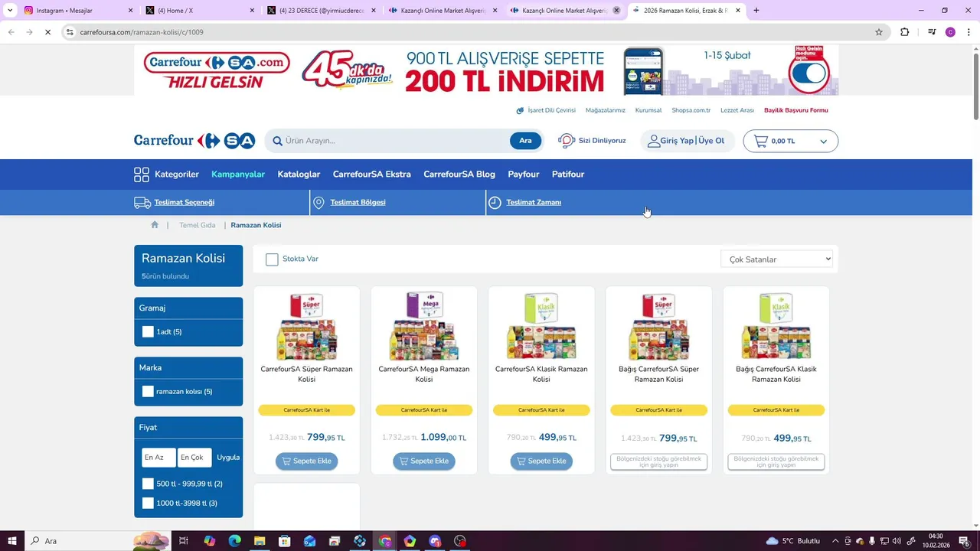Open Windows Start menu
The image size is (980, 551).
(12, 541)
